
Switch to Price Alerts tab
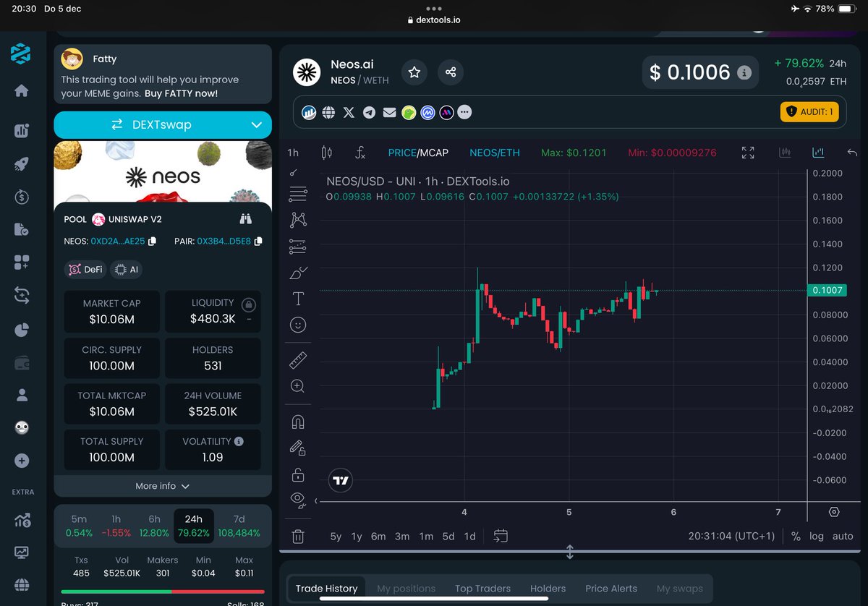[x=611, y=588]
